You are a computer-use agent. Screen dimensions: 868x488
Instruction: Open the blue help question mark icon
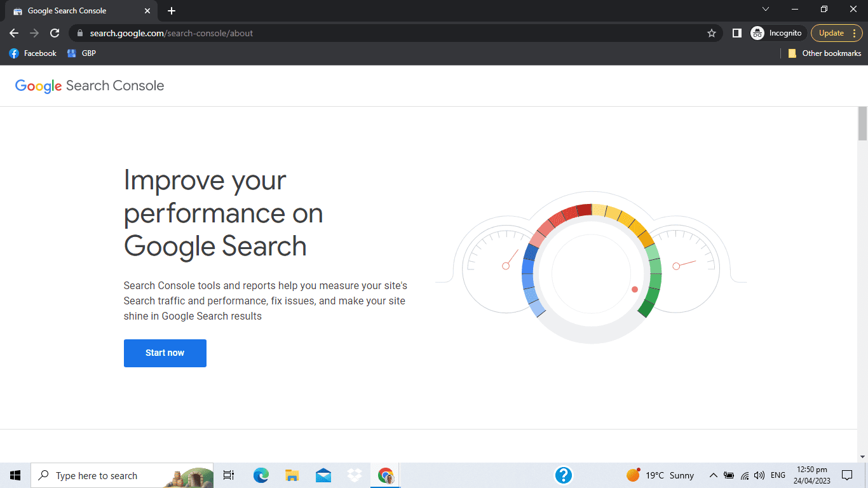564,475
